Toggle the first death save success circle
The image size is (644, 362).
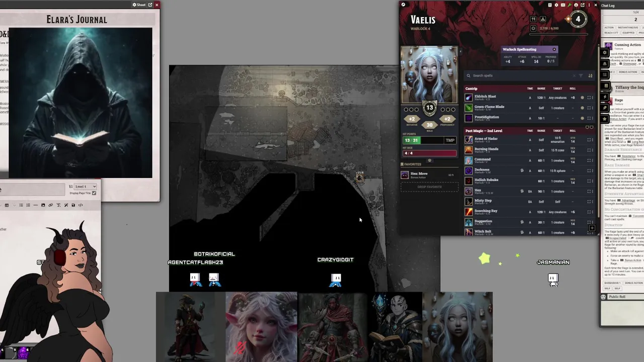pyautogui.click(x=406, y=110)
